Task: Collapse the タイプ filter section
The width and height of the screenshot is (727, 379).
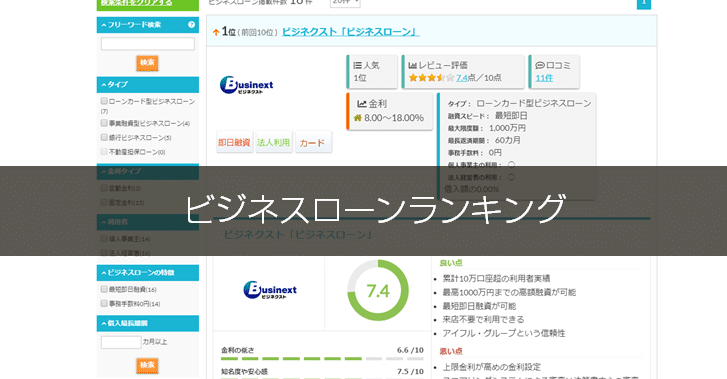Action: [x=147, y=84]
